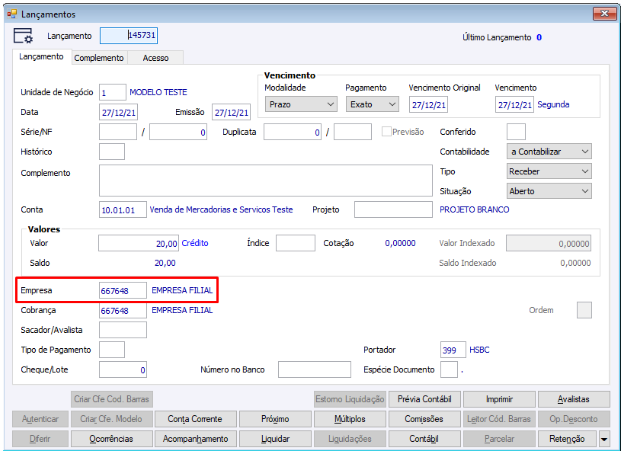Open the Modalidade Prazo dropdown
Image resolution: width=623 pixels, height=453 pixels.
tap(301, 105)
